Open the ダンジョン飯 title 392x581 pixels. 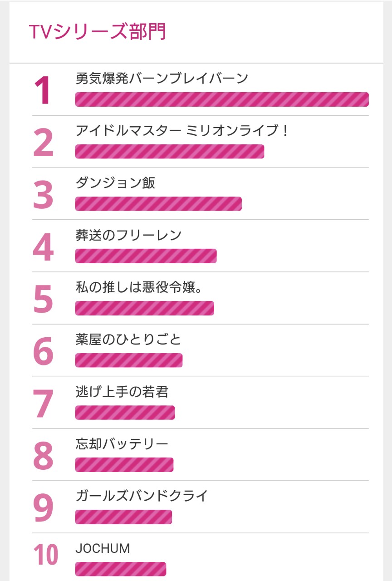coord(115,183)
